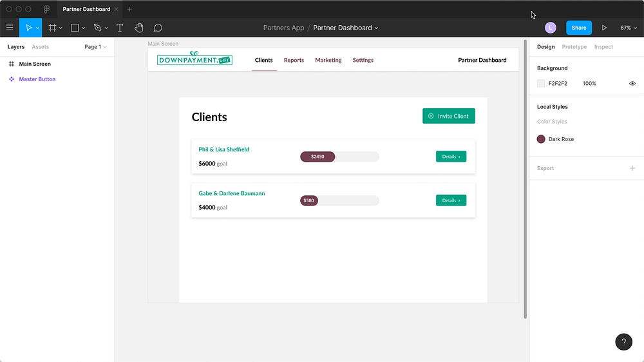This screenshot has height=362, width=644.
Task: Select the Pen tool
Action: click(97, 28)
